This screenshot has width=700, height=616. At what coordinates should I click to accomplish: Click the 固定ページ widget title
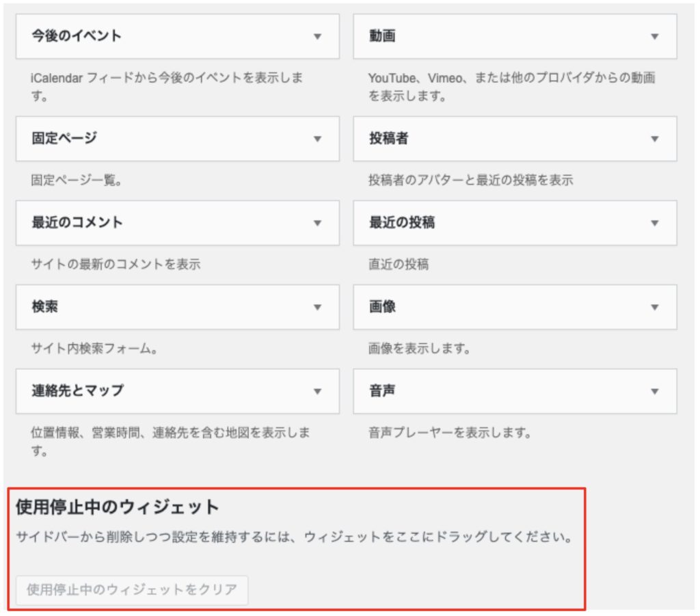[x=64, y=138]
